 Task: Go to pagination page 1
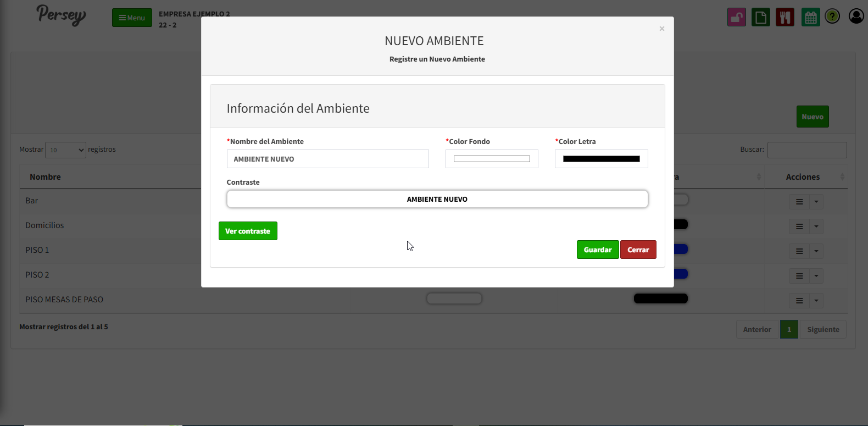(x=789, y=329)
